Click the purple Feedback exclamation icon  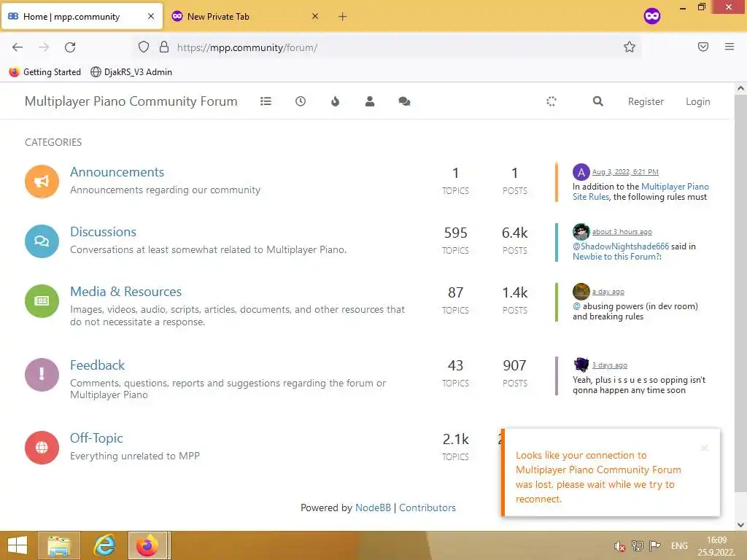[x=42, y=374]
